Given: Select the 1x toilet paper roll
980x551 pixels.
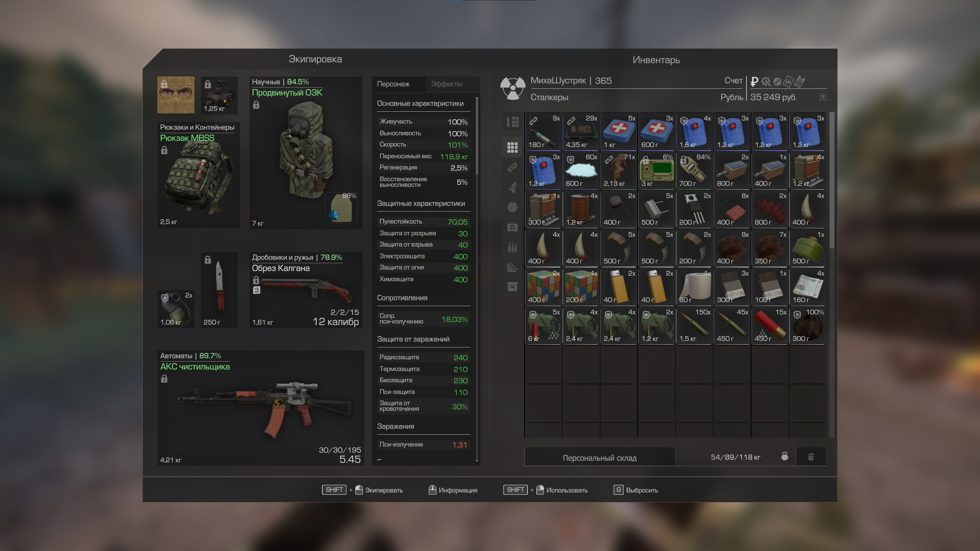Looking at the screenshot, I should 694,287.
